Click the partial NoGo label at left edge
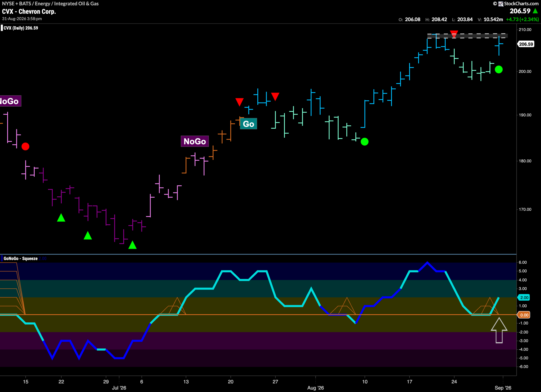 point(11,101)
